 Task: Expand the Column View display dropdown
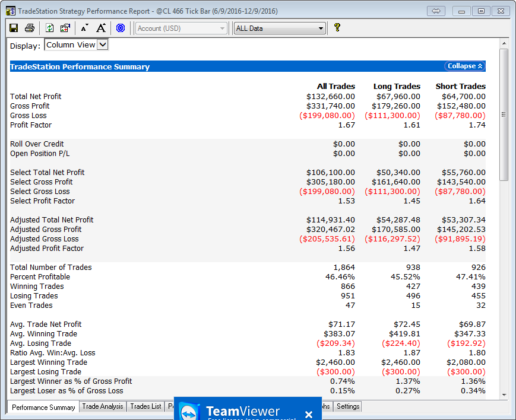102,44
